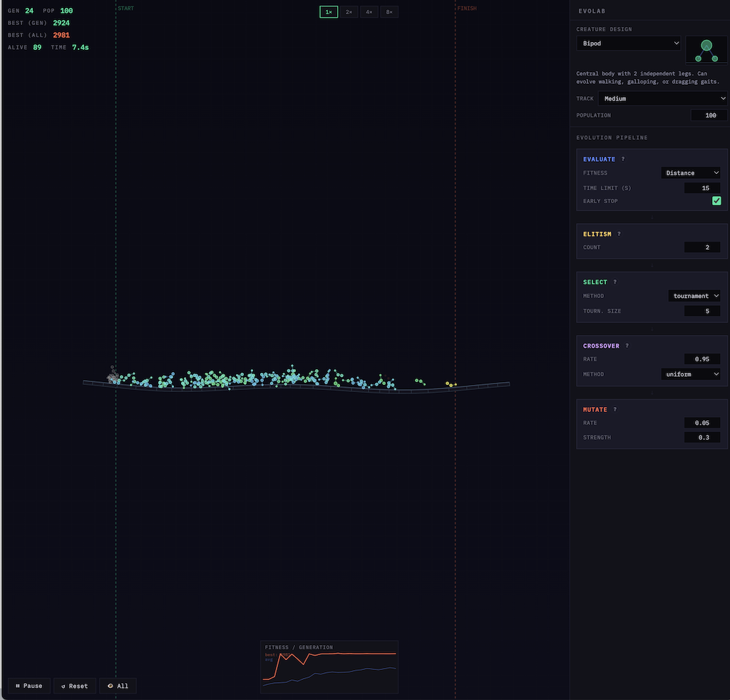The height and width of the screenshot is (700, 730).
Task: Click the SELECT help question mark
Action: click(615, 282)
